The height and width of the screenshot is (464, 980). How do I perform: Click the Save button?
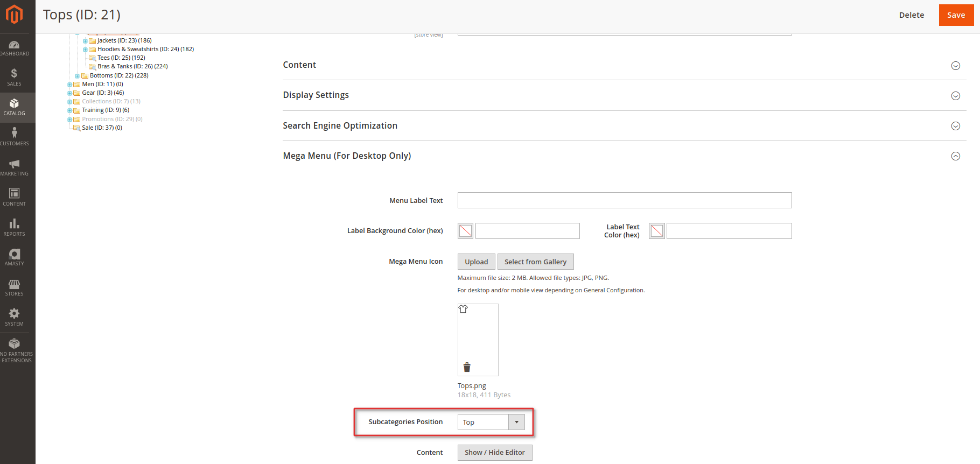956,15
